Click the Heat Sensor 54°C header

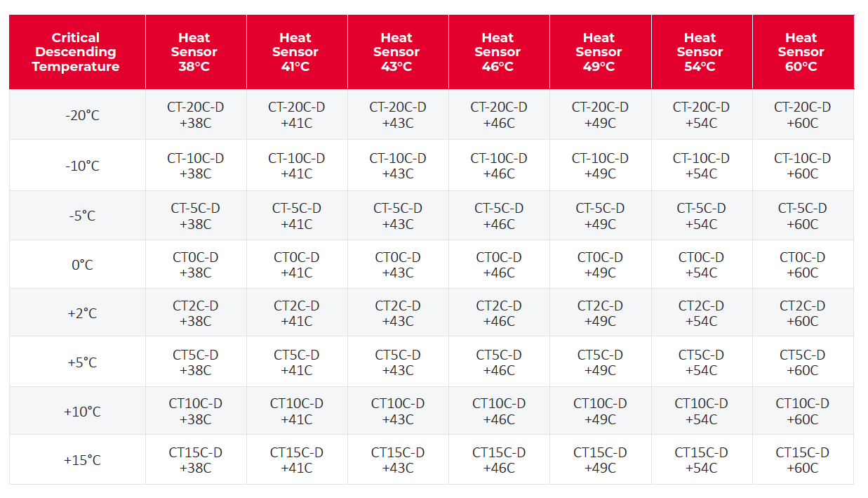pos(700,52)
